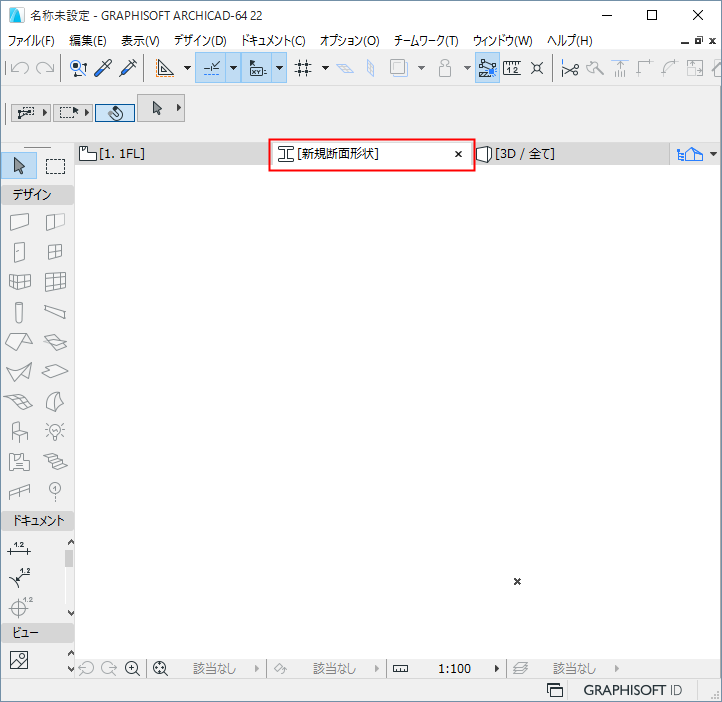Select the Figure tool under ビュー

pos(19,660)
